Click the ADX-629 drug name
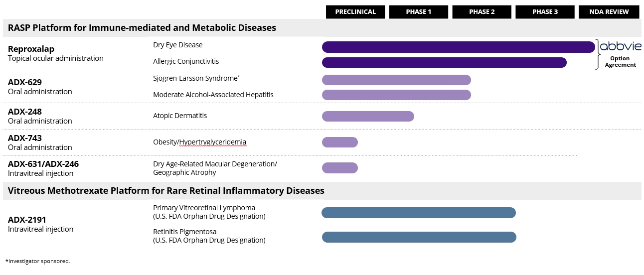Screen dimensions: 644x275 pos(25,82)
